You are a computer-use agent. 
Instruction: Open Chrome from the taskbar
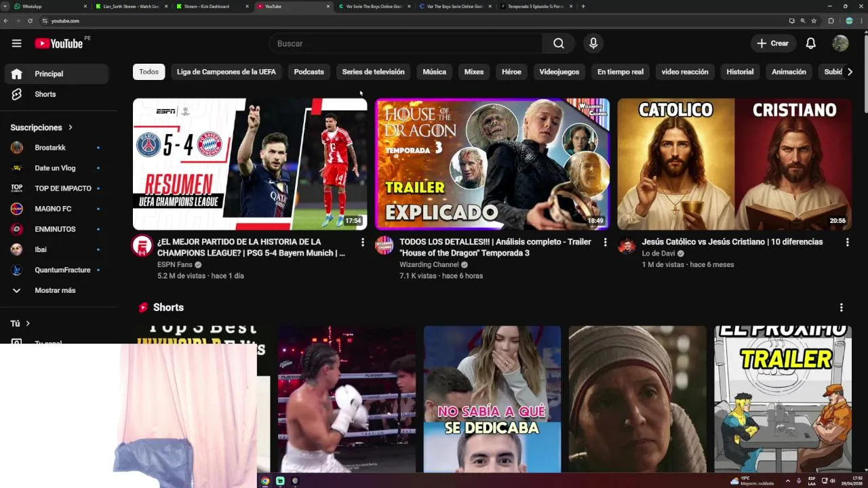click(x=265, y=481)
